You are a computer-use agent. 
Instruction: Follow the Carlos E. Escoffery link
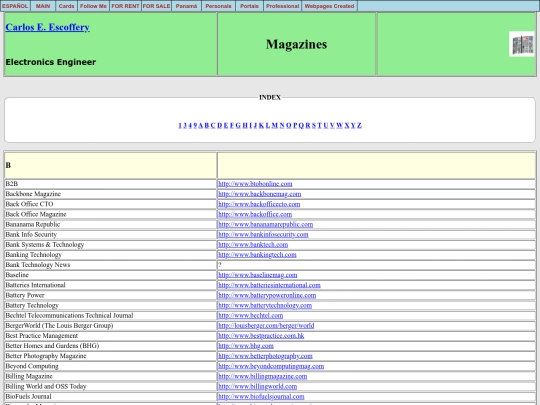click(48, 27)
